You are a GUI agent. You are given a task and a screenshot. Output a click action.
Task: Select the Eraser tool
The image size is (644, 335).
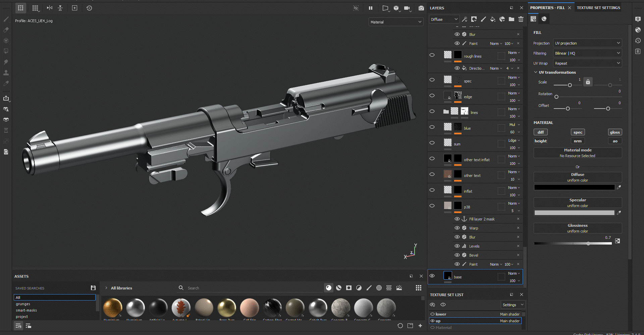(x=6, y=30)
